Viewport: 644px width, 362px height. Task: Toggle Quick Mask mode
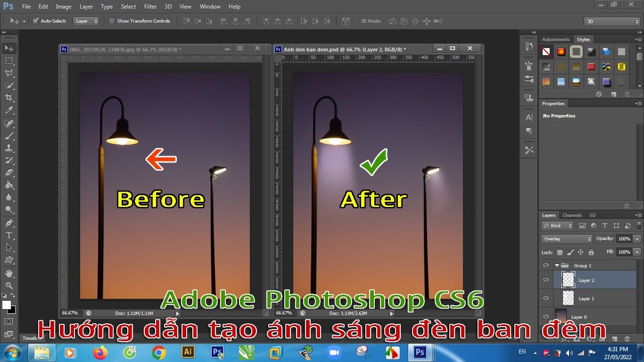point(9,321)
